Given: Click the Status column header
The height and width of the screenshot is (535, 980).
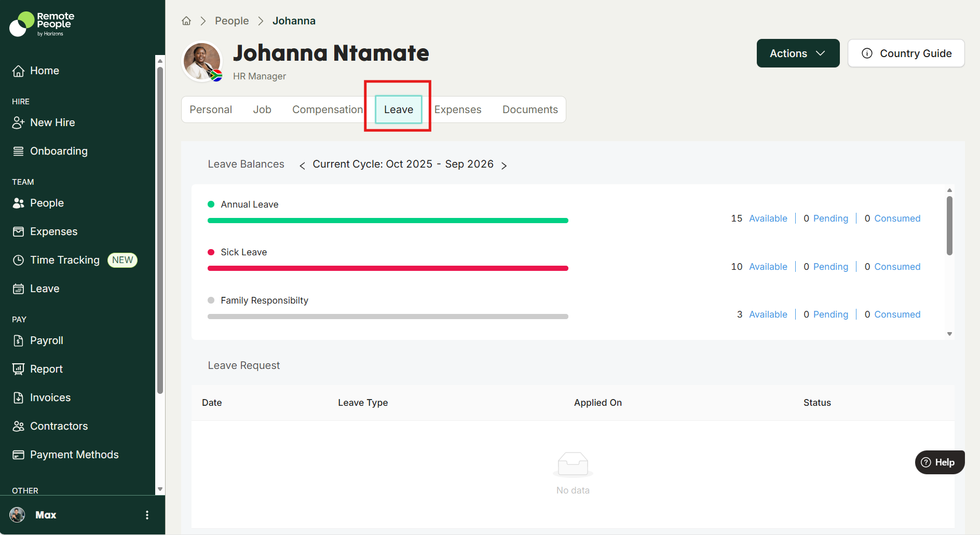Looking at the screenshot, I should tap(817, 403).
